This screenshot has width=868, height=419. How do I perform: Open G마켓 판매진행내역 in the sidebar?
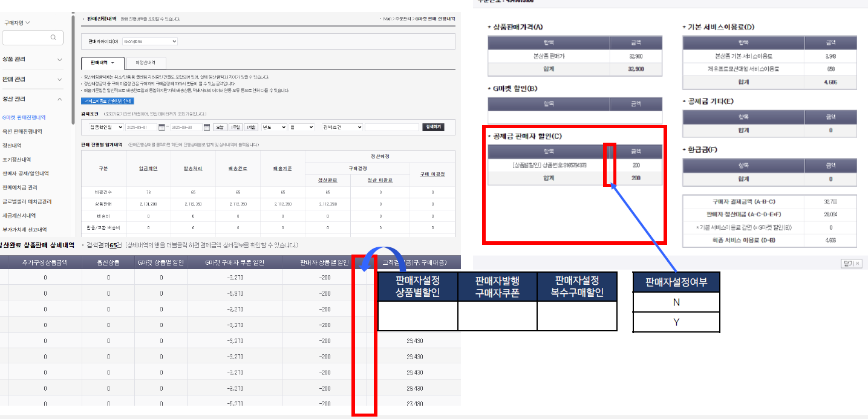(x=24, y=117)
